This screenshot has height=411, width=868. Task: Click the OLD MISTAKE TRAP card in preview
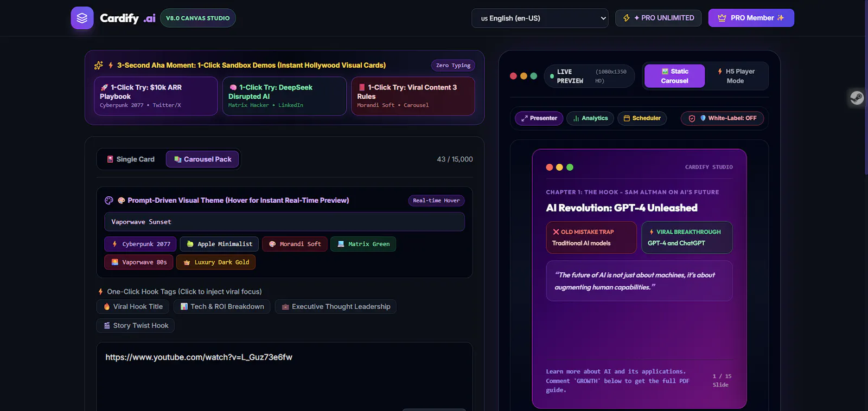point(591,237)
